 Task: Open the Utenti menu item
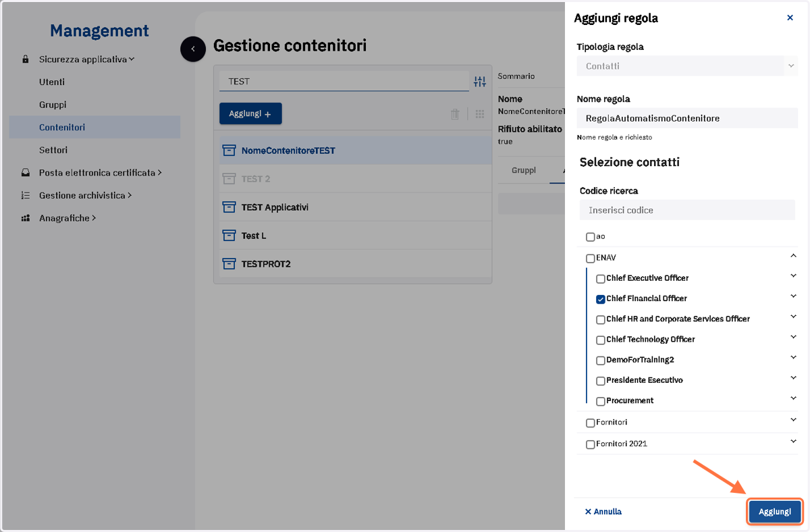pyautogui.click(x=52, y=82)
